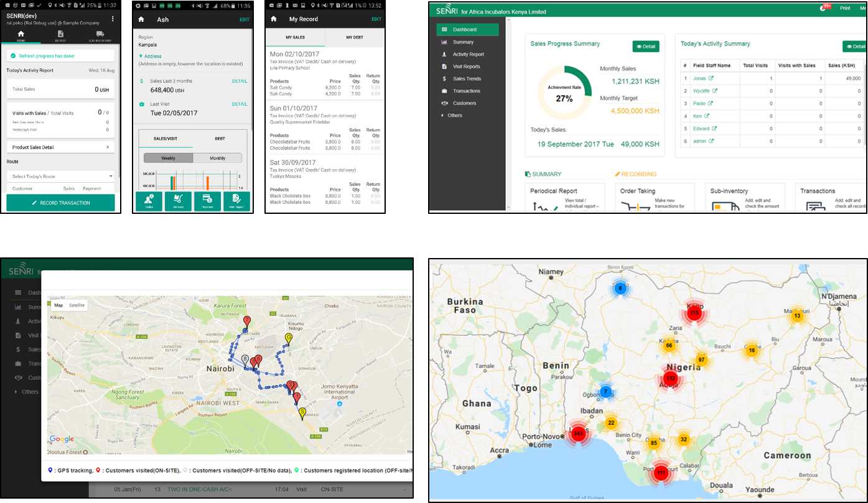The height and width of the screenshot is (503, 868).
Task: Click yellow marker G on Nairobi map
Action: tap(288, 339)
